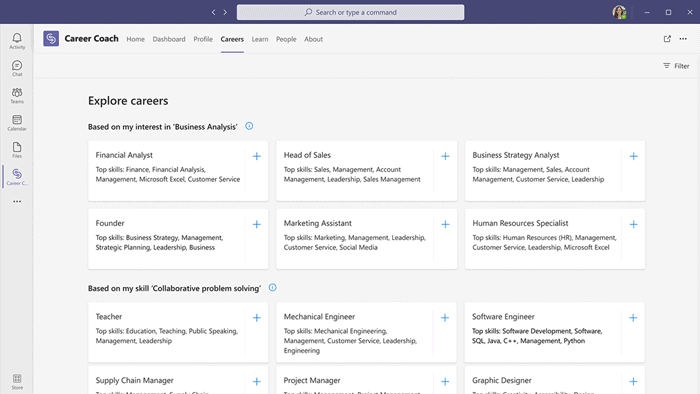The width and height of the screenshot is (700, 394).
Task: Go forward with the right arrow
Action: pyautogui.click(x=225, y=12)
